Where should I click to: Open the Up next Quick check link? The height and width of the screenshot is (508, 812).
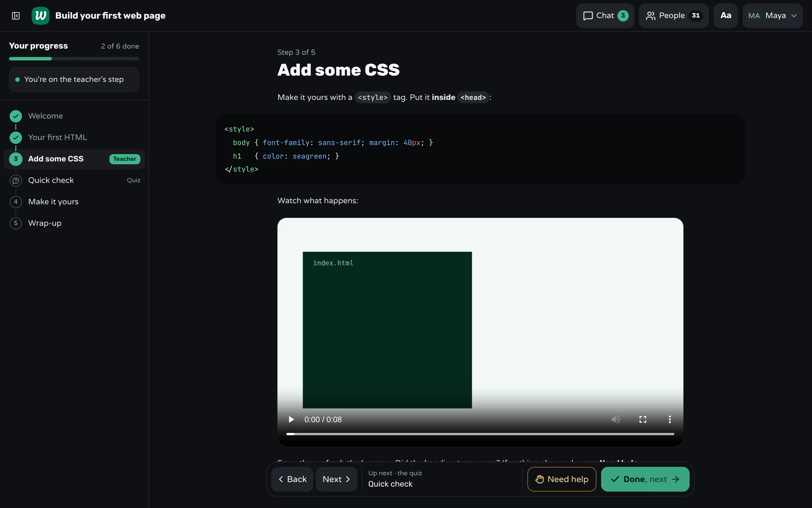(x=395, y=479)
